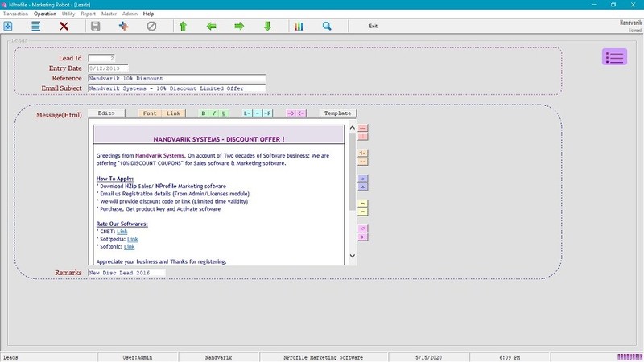The width and height of the screenshot is (644, 362).
Task: Click the message scrollbar up arrow
Action: pos(353,128)
